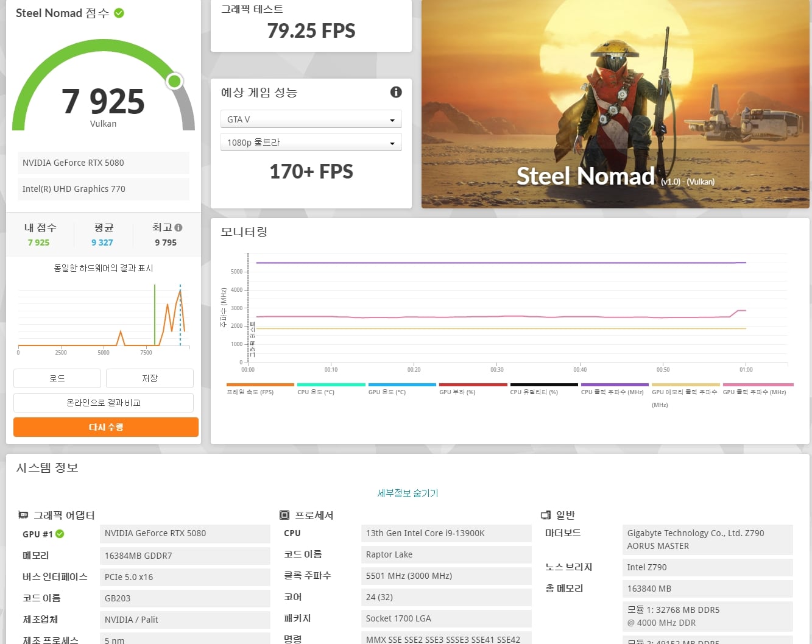
Task: Click 온라인으로 결과 비교 button
Action: tap(104, 403)
